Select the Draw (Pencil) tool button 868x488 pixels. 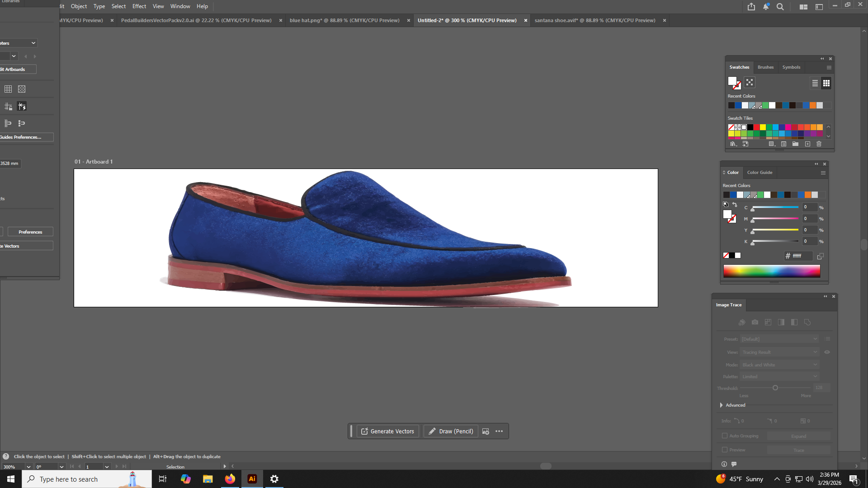(x=451, y=431)
